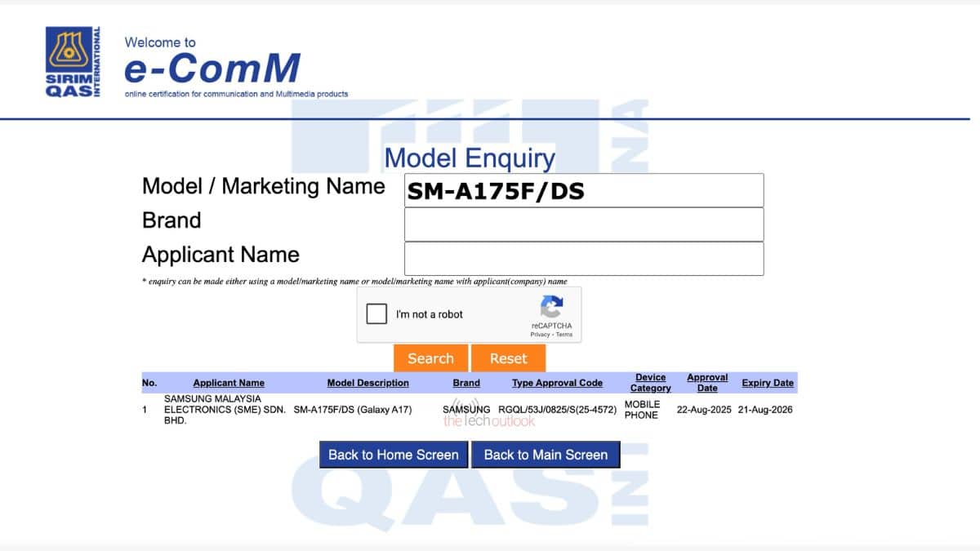The height and width of the screenshot is (551, 980).
Task: Click into the Brand input field
Action: (583, 224)
